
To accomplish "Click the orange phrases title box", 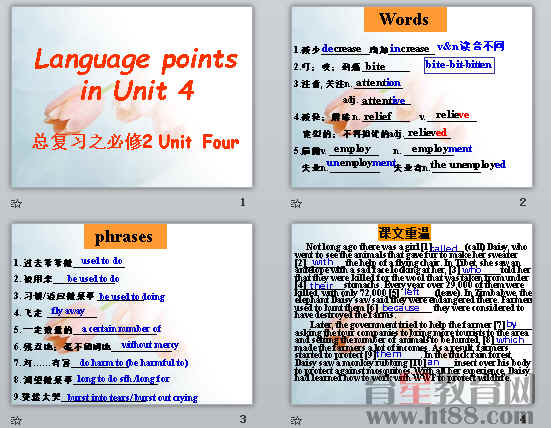I will pyautogui.click(x=125, y=236).
